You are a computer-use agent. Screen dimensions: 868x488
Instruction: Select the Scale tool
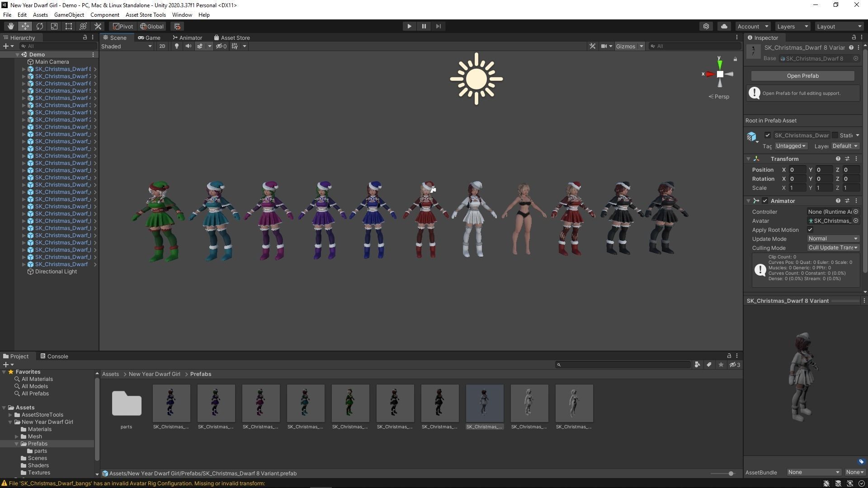tap(54, 26)
